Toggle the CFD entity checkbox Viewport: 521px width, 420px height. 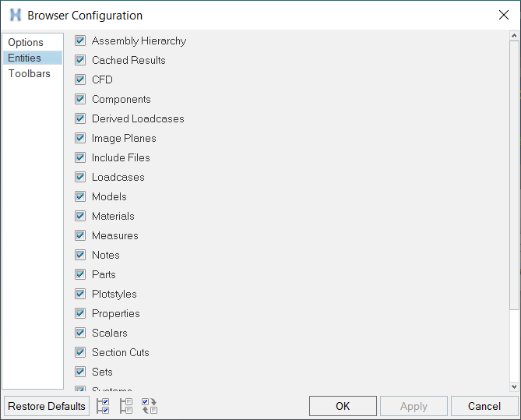pyautogui.click(x=80, y=79)
